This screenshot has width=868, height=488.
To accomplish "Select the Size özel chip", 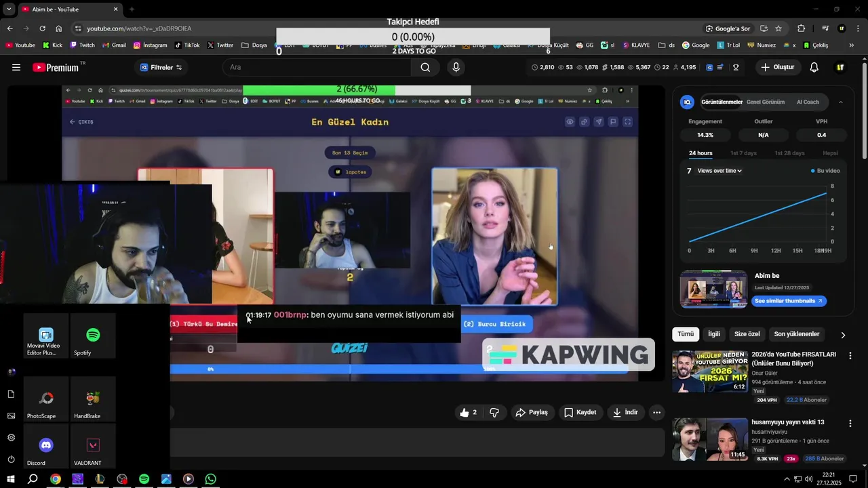I will pyautogui.click(x=747, y=334).
